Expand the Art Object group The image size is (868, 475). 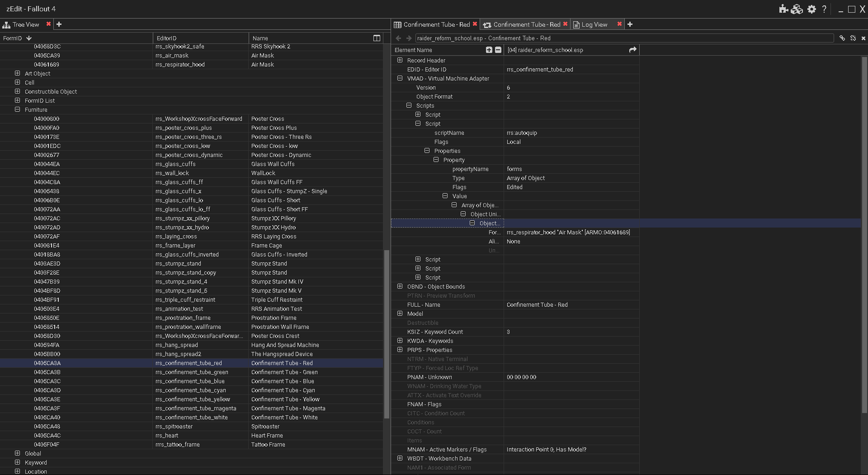(x=17, y=73)
